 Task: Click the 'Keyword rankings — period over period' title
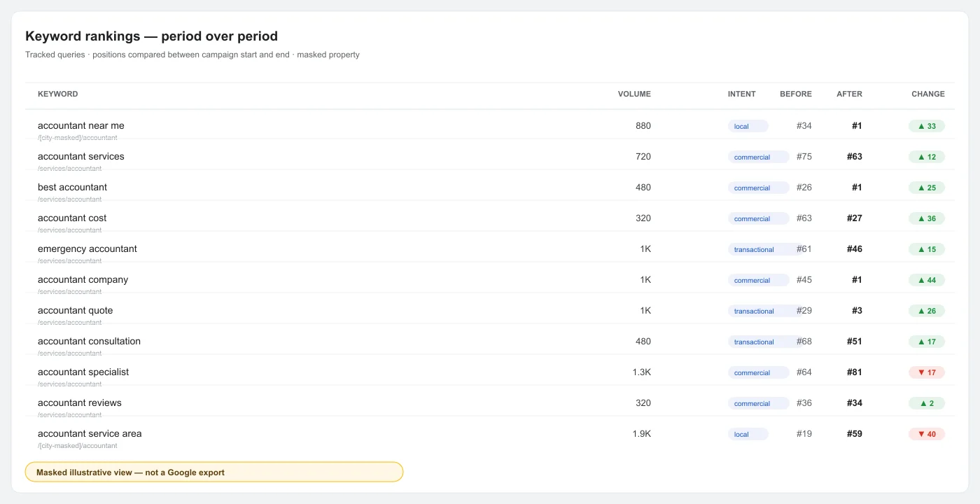pyautogui.click(x=151, y=36)
